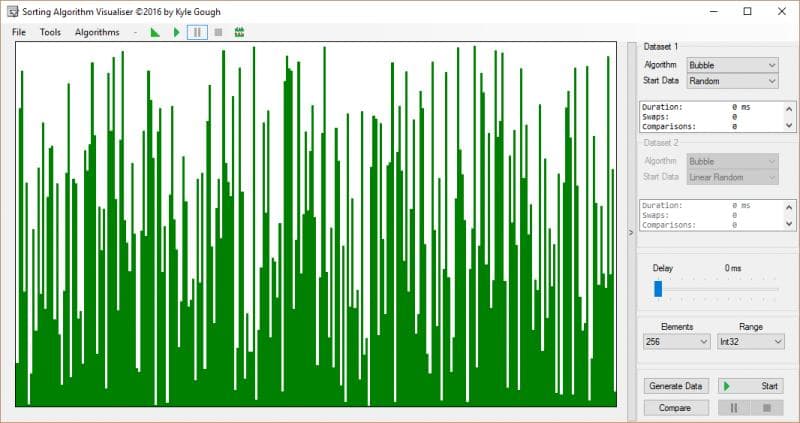Click the Generate Data button

[675, 386]
